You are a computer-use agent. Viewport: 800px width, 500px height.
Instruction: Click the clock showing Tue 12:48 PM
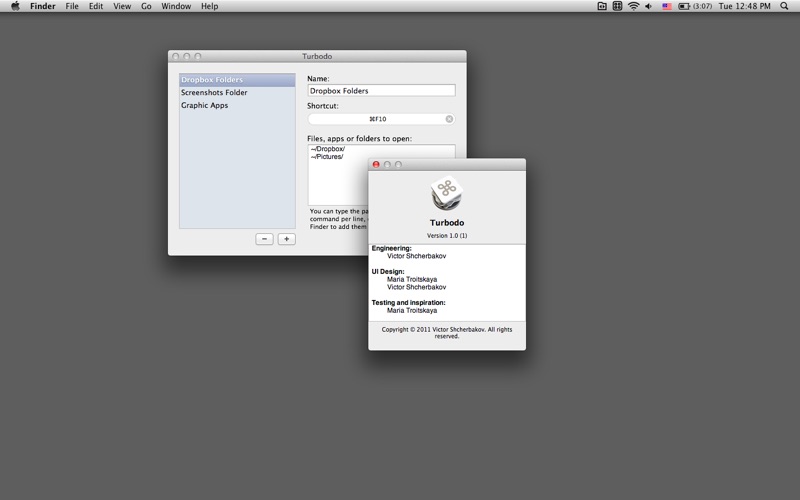(744, 6)
